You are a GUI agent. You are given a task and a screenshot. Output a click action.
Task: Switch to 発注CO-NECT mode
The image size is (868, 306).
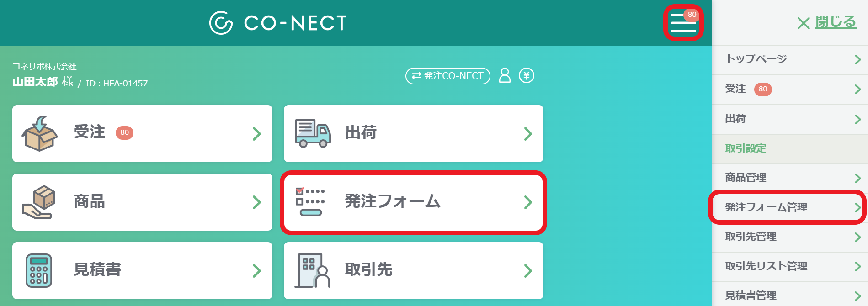click(x=448, y=76)
